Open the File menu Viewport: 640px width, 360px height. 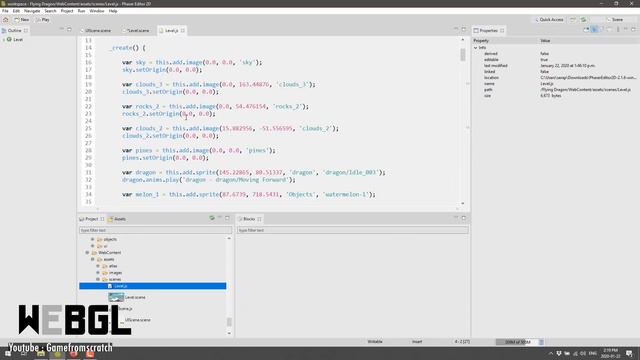[x=5, y=11]
